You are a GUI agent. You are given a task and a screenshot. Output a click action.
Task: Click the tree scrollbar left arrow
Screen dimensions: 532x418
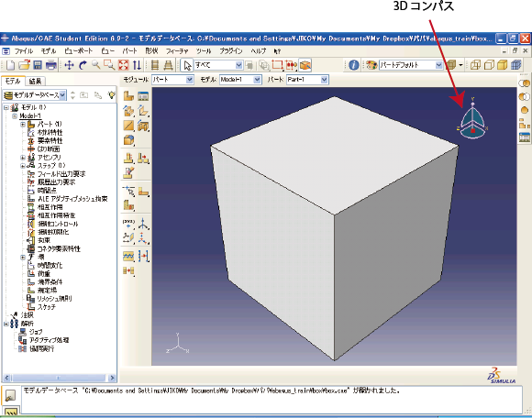[7, 378]
